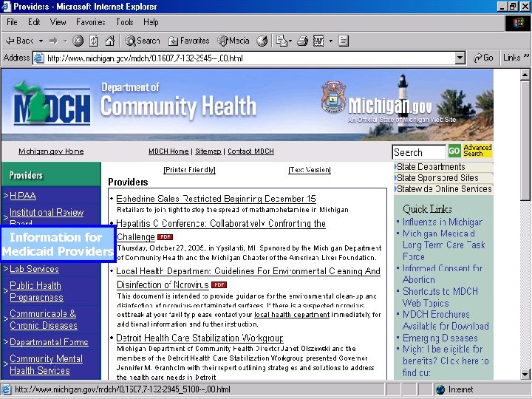Open the Statewide Online Services tab

coord(444,189)
